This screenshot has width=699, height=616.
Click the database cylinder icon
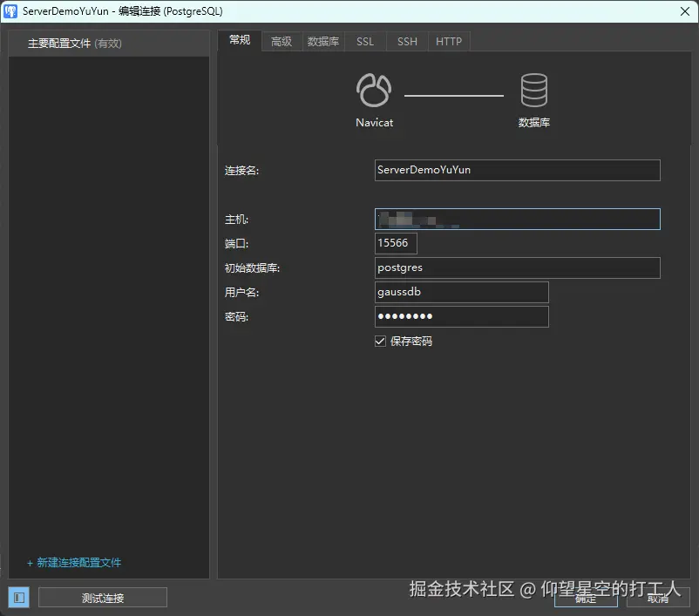[533, 91]
